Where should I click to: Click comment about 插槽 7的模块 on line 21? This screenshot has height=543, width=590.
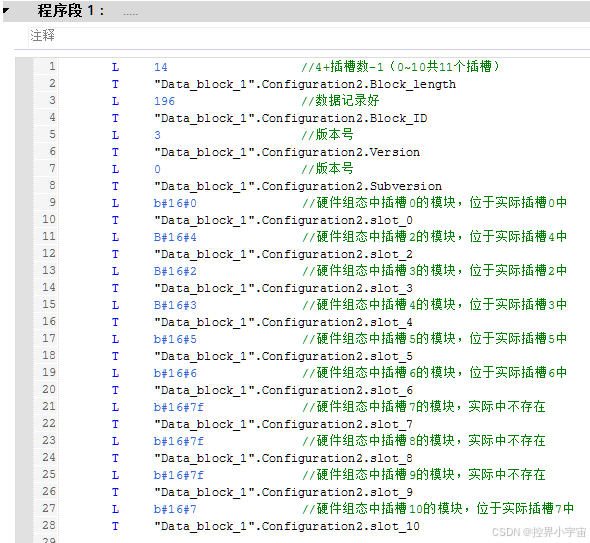[424, 406]
